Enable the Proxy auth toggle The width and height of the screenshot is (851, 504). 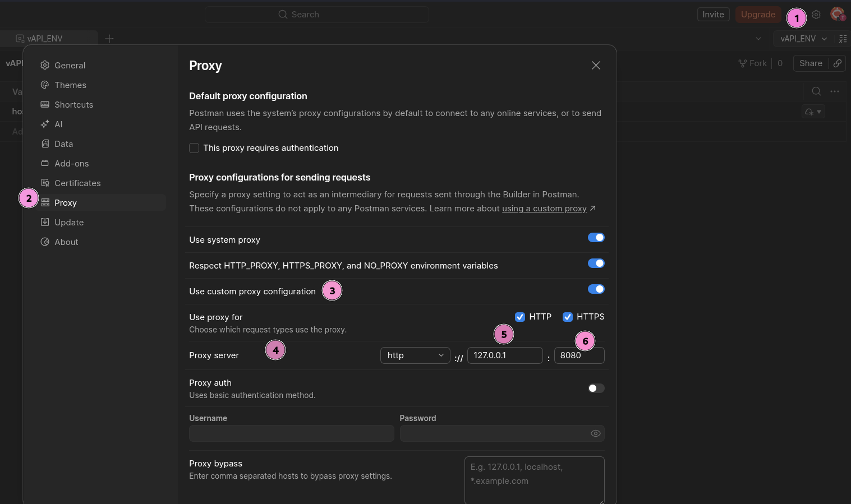(596, 389)
